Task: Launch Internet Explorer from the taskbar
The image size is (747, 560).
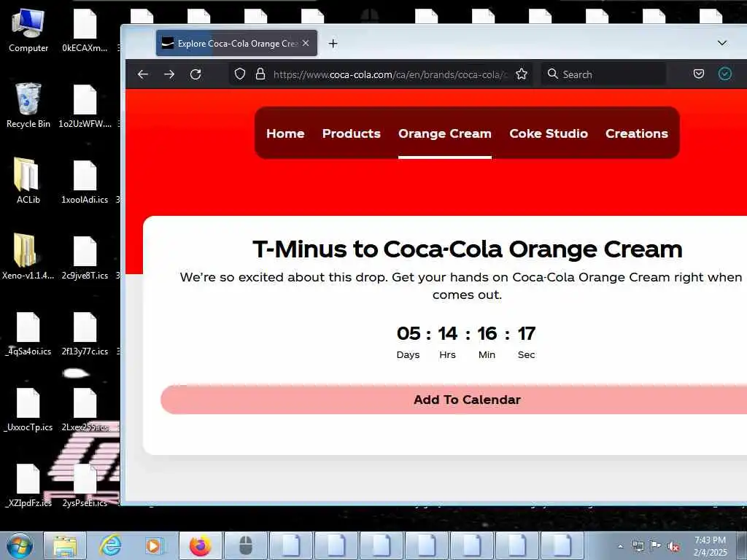Action: point(110,545)
